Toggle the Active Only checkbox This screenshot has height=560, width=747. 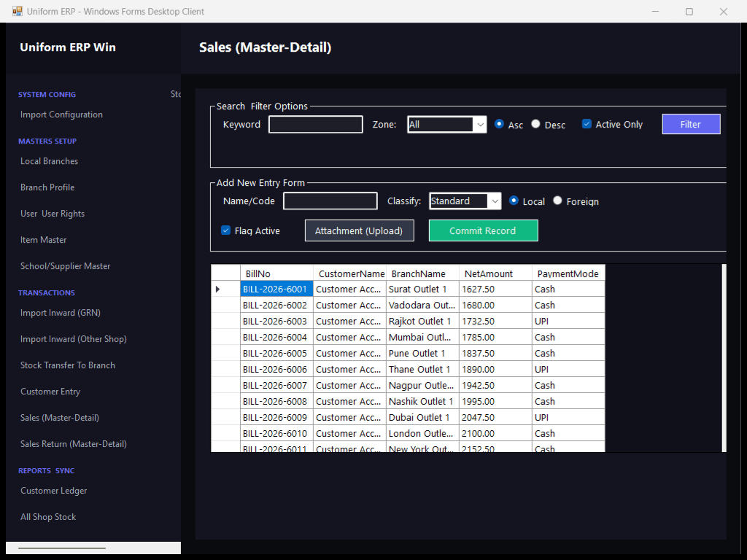[x=587, y=124]
